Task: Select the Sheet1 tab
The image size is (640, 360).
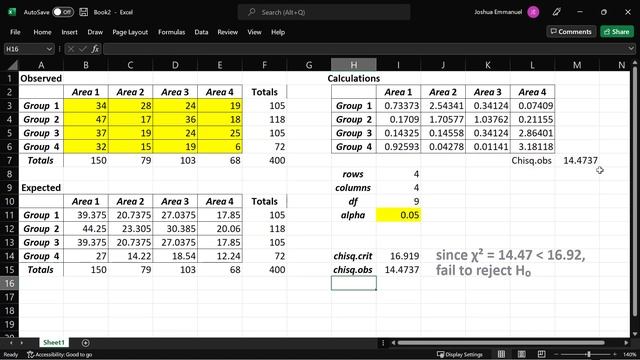Action: (x=54, y=342)
